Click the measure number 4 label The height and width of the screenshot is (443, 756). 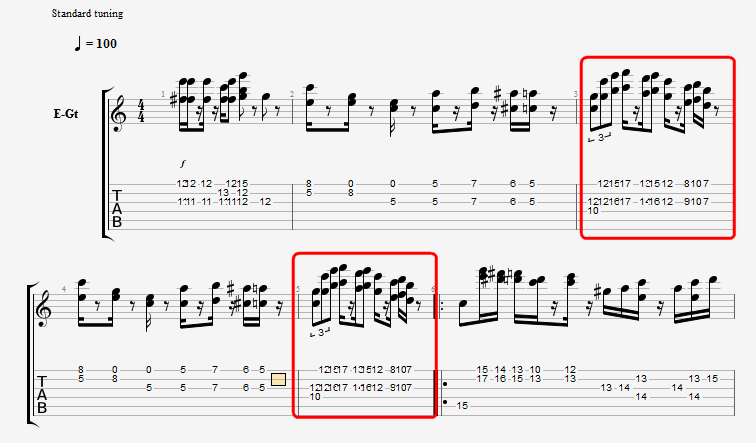coord(64,289)
